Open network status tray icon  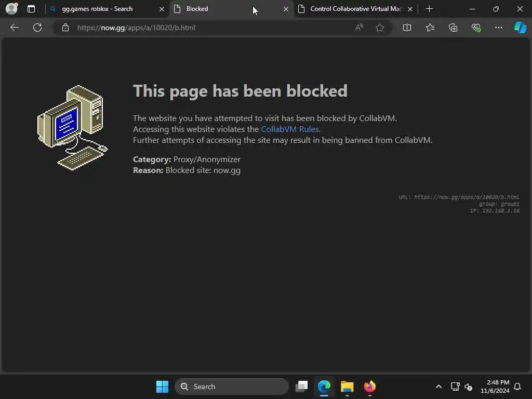pos(455,387)
